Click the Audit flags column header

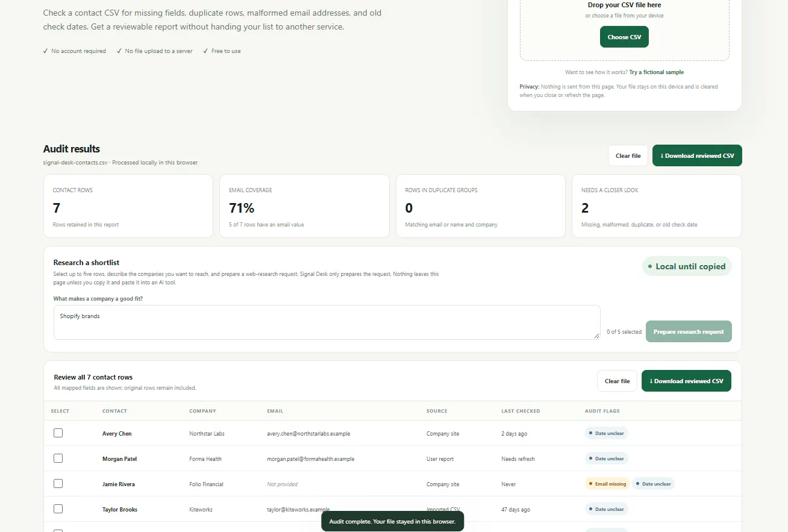pos(602,411)
